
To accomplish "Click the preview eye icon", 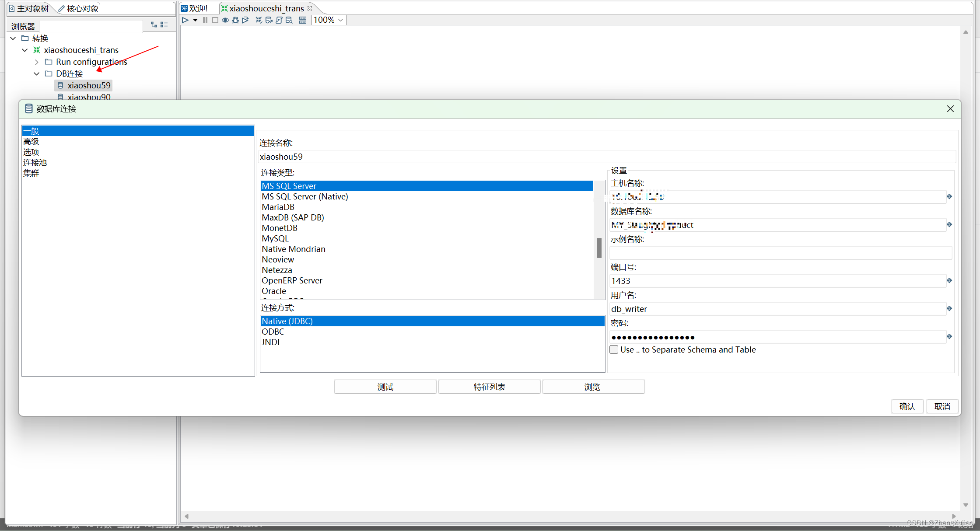I will point(225,20).
